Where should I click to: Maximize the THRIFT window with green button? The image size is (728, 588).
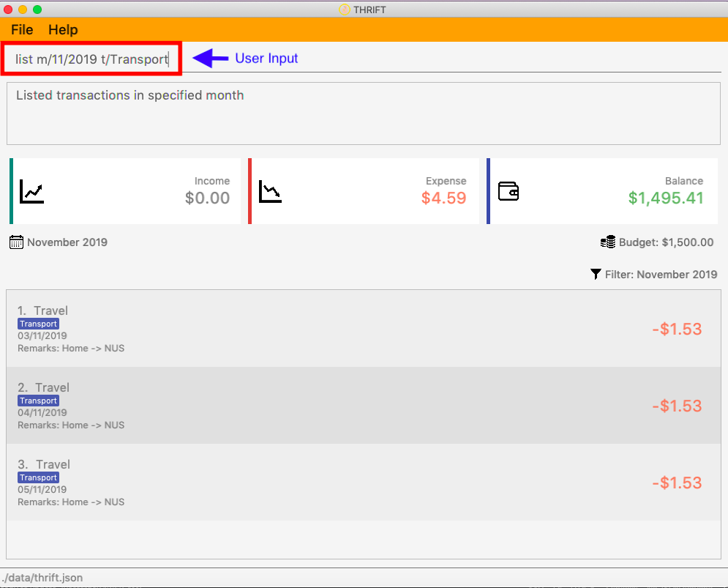click(x=37, y=10)
